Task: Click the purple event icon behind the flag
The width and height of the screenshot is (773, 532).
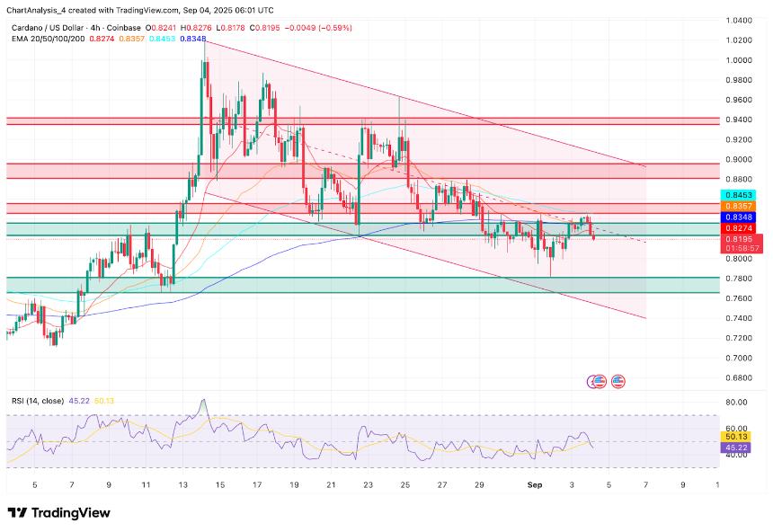Action: click(x=593, y=382)
